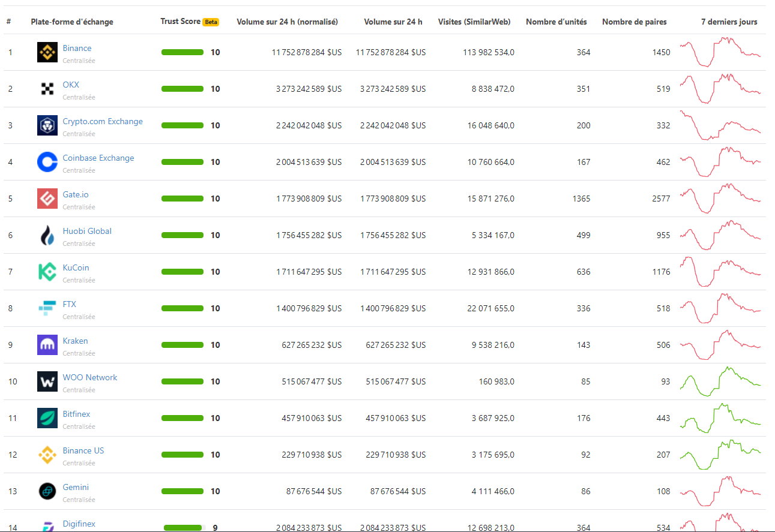The width and height of the screenshot is (775, 532).
Task: Click the WOO Network logo icon
Action: (x=47, y=382)
